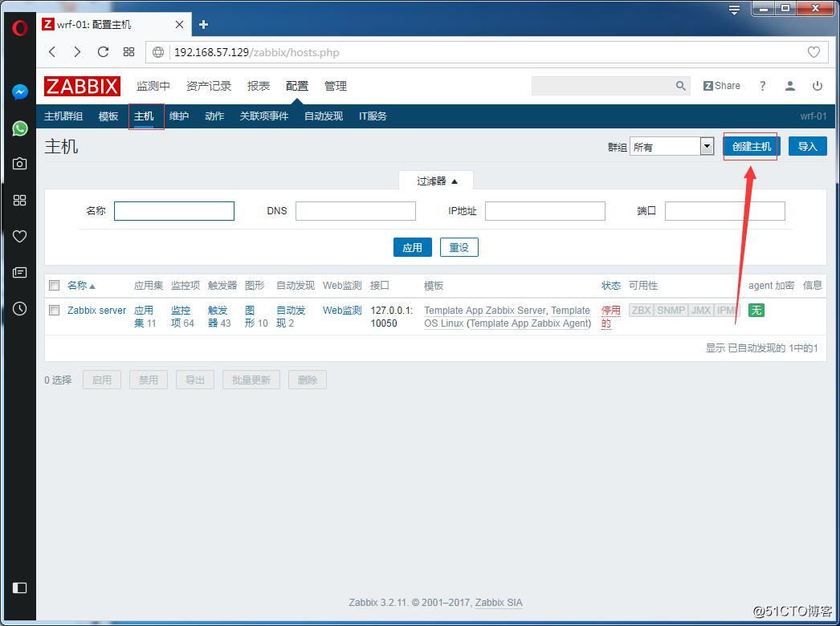This screenshot has height=626, width=840.
Task: Click 导入 import button
Action: [x=807, y=146]
